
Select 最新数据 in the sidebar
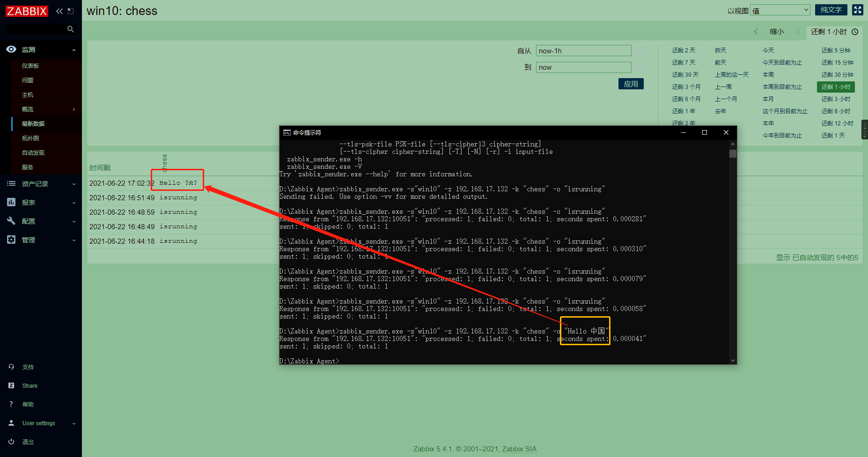[33, 124]
